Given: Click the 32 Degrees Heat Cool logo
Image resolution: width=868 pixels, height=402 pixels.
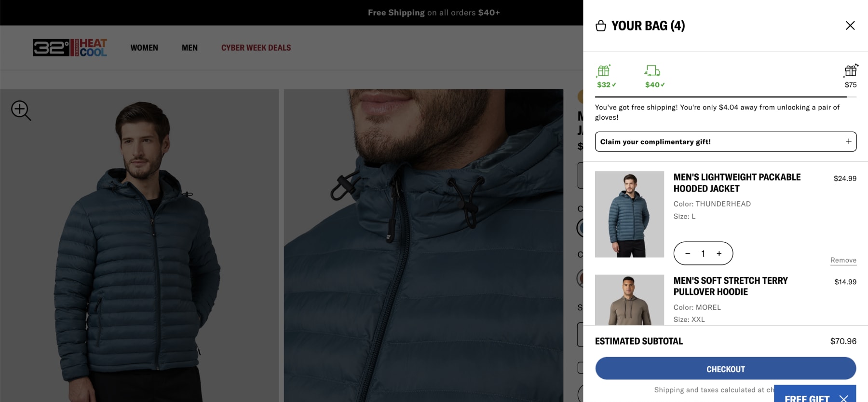Looking at the screenshot, I should [70, 48].
